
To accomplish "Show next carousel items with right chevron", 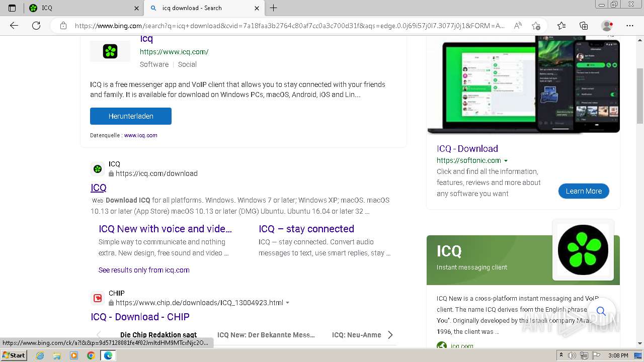I will [390, 335].
